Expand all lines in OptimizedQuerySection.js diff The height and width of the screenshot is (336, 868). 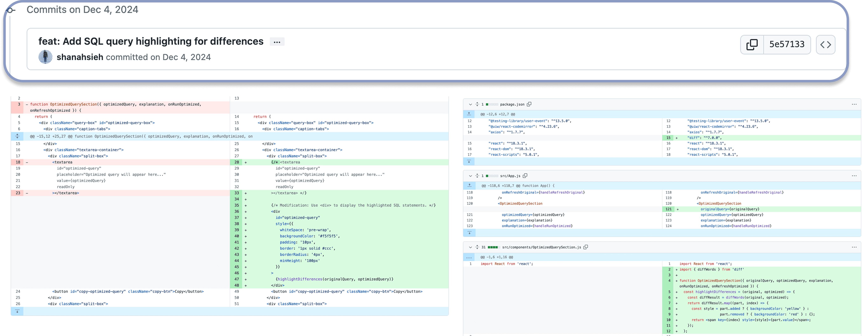[477, 247]
